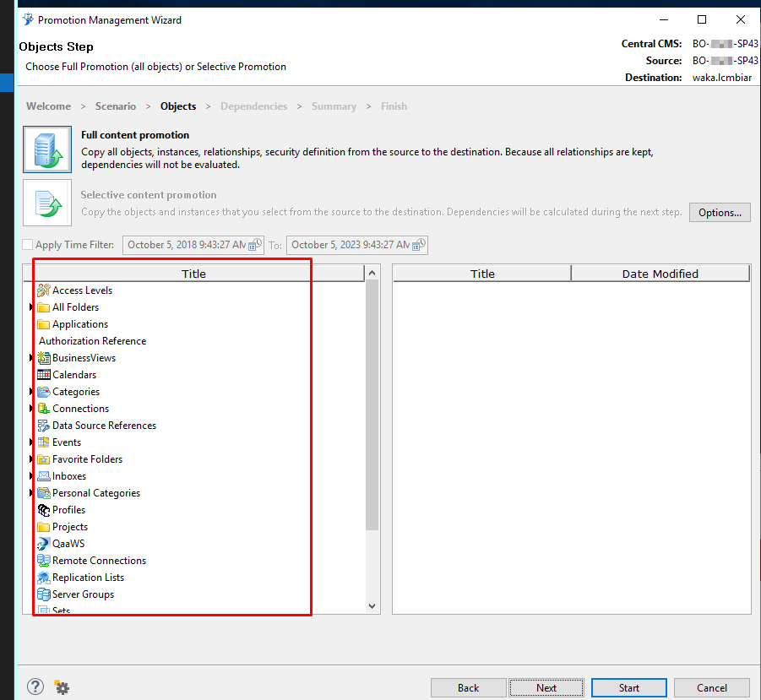Click the scroll down arrow of tree list

point(372,606)
